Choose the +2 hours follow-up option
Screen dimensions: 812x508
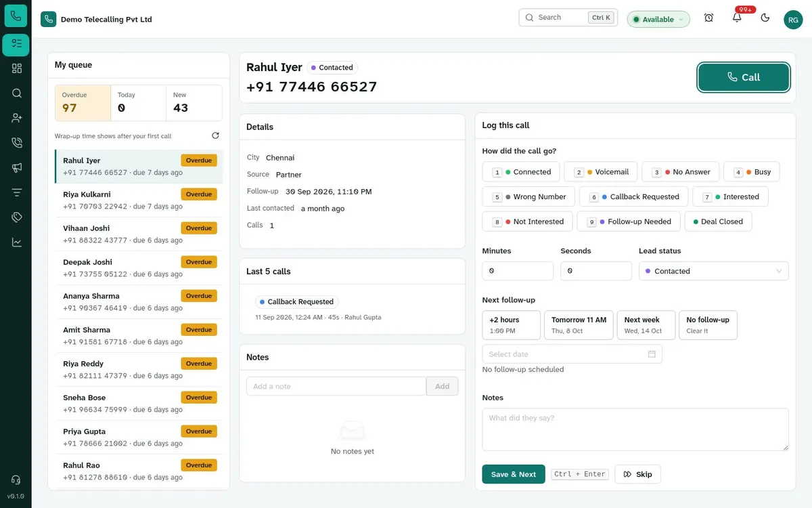(x=512, y=325)
